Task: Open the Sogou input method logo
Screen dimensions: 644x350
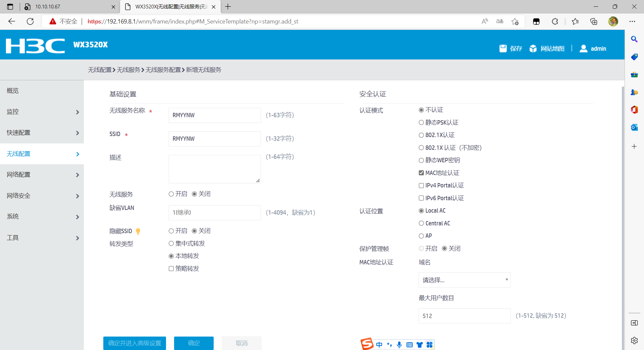Action: point(367,344)
